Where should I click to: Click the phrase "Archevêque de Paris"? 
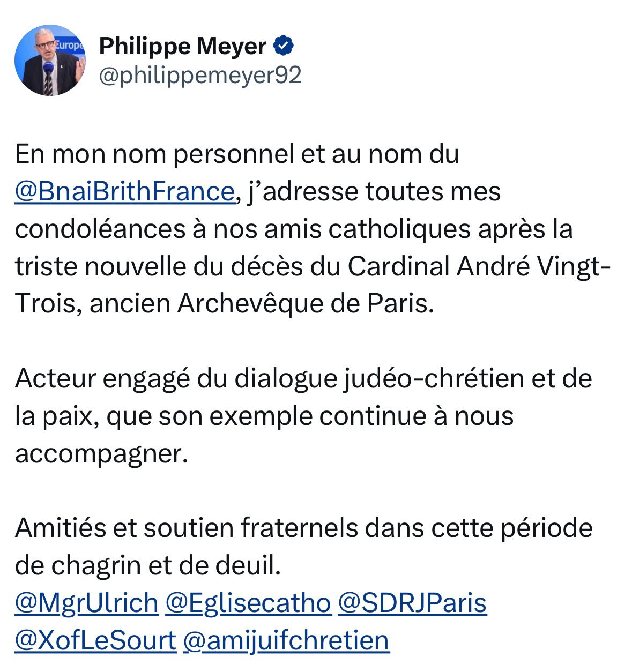303,304
